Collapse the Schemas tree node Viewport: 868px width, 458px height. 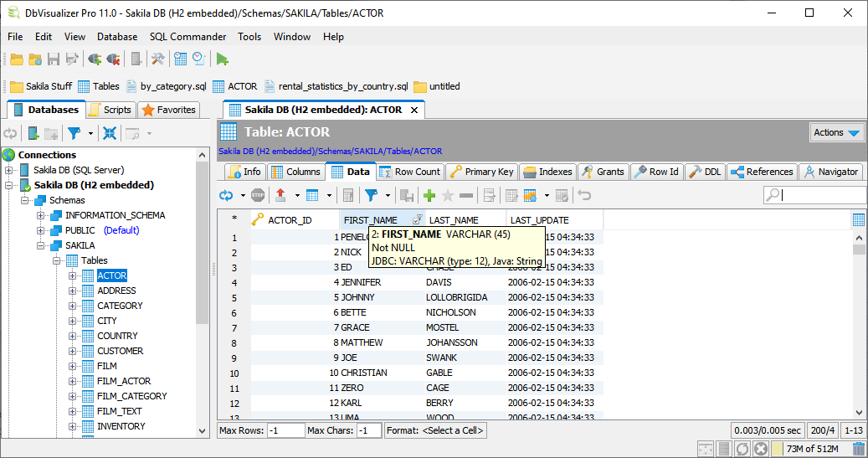[x=25, y=200]
